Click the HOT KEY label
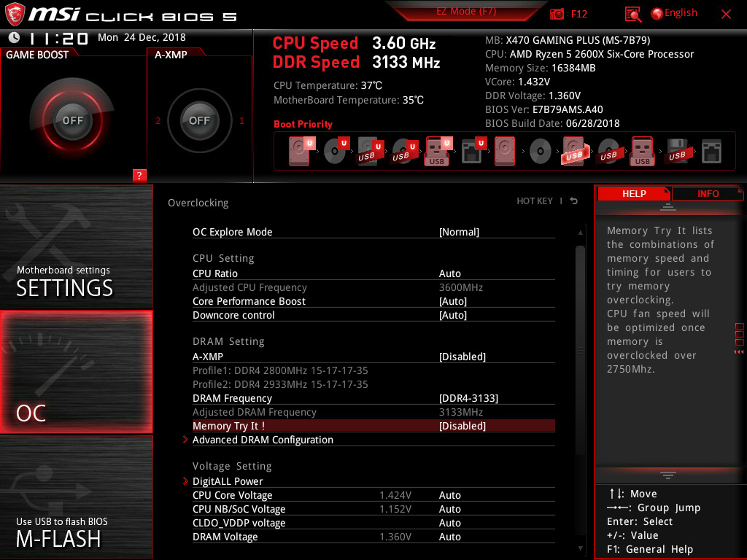The height and width of the screenshot is (560, 747). [x=535, y=201]
